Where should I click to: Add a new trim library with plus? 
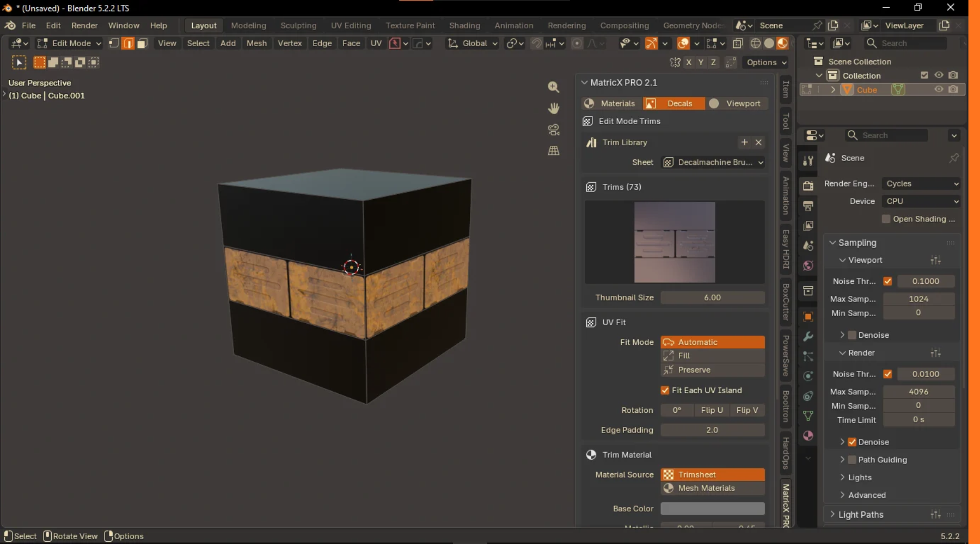pos(744,143)
